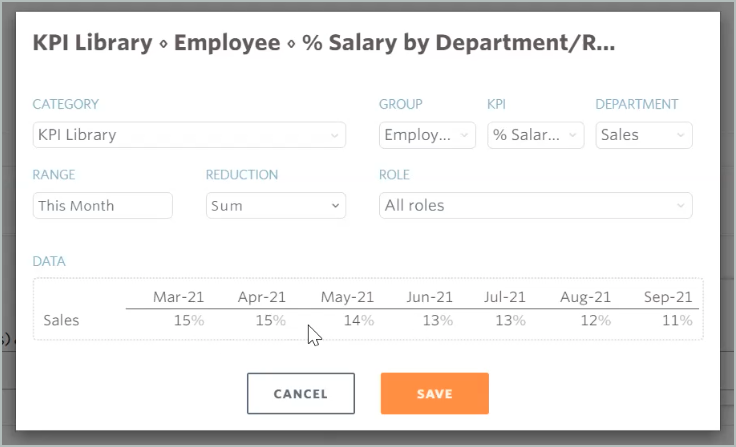736x447 pixels.
Task: Expand the Role dropdown showing All roles
Action: tap(535, 205)
